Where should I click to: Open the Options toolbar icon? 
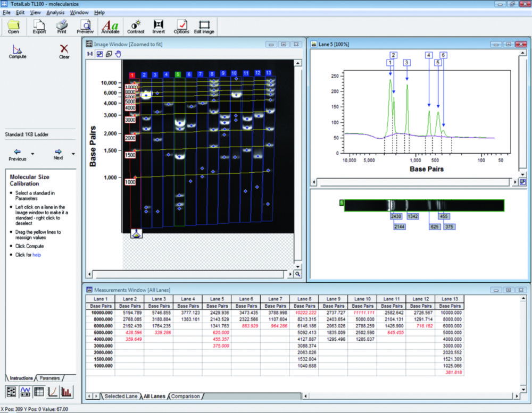click(181, 26)
